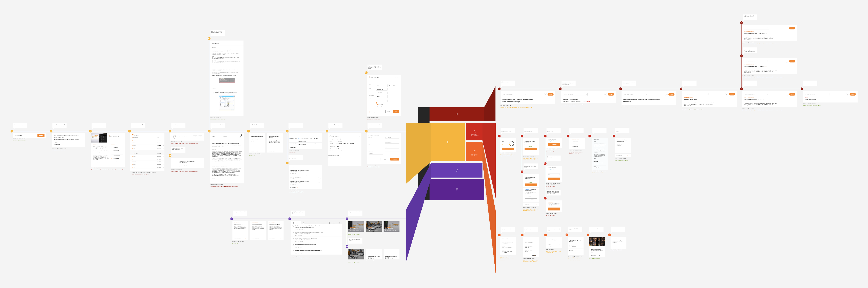Select the purple block labeled D
This screenshot has height=288, width=868.
pyautogui.click(x=457, y=170)
